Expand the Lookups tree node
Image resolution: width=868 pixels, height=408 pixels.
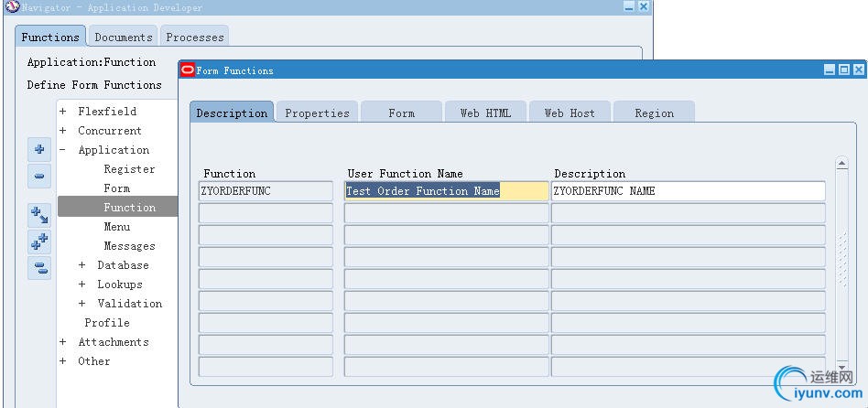coord(81,285)
